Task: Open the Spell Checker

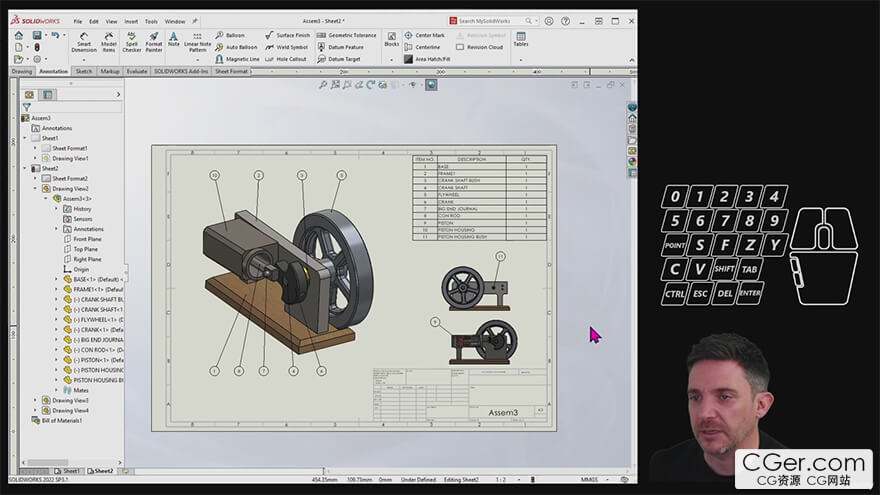Action: (x=132, y=41)
